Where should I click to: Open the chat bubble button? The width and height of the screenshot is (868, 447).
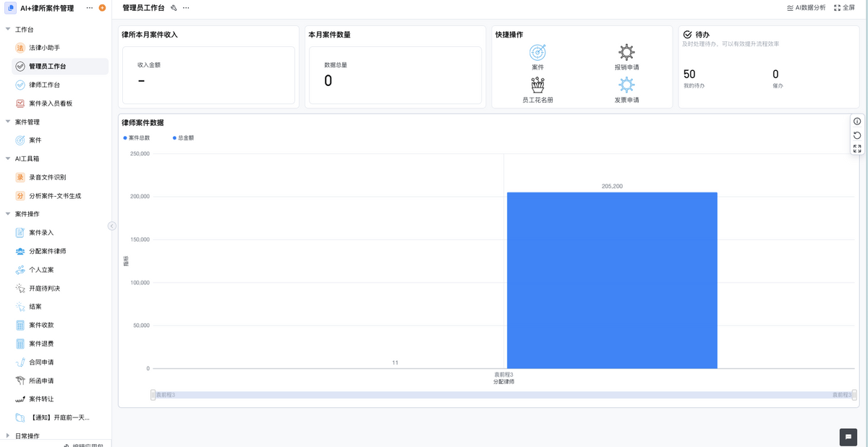coord(848,437)
